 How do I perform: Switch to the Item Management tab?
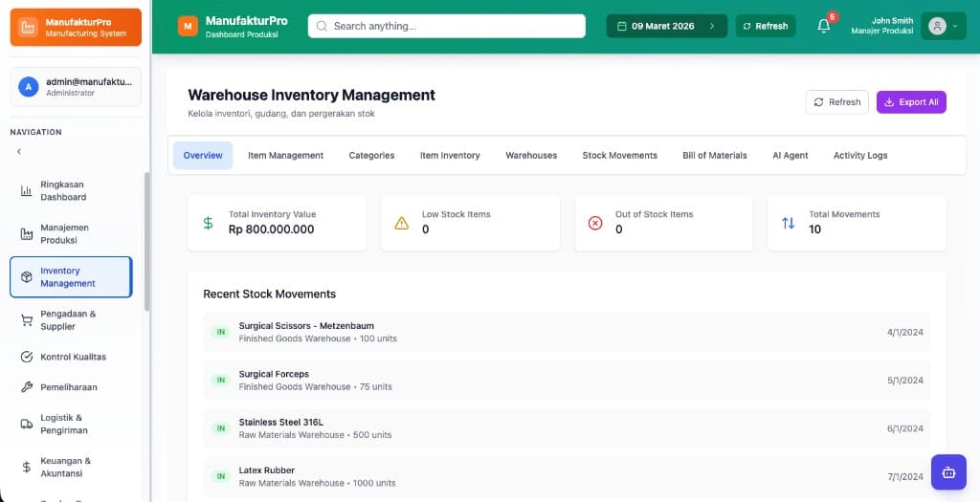[x=285, y=155]
